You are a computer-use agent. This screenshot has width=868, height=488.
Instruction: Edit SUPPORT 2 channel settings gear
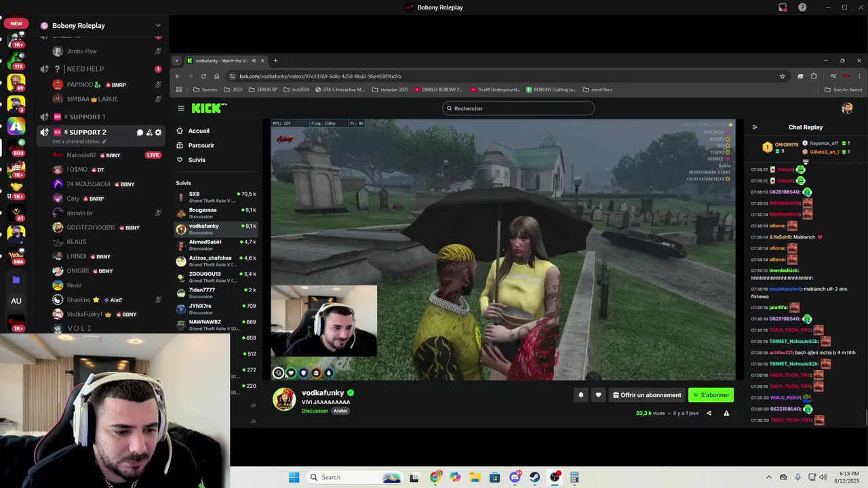click(x=158, y=132)
